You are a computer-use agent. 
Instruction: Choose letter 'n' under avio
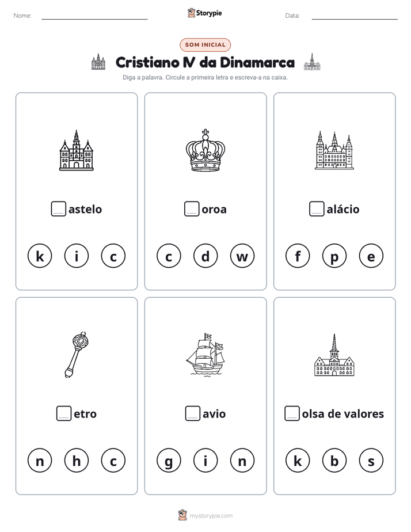tap(242, 461)
